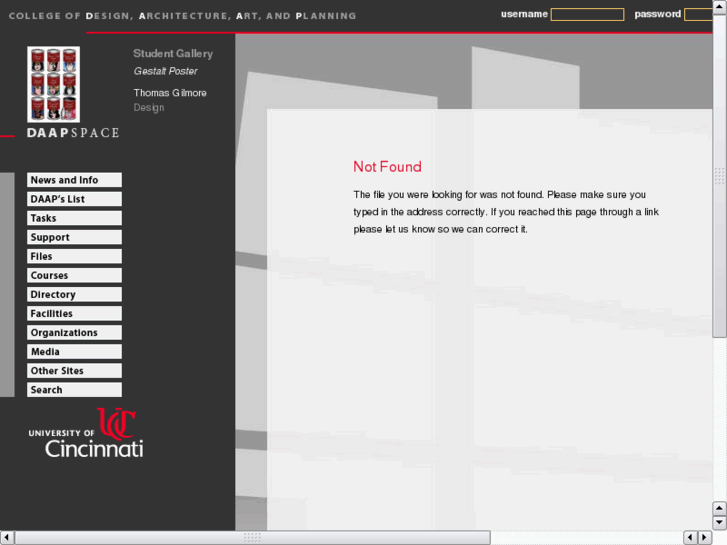Open the Media section
This screenshot has height=545, width=727.
(x=74, y=351)
